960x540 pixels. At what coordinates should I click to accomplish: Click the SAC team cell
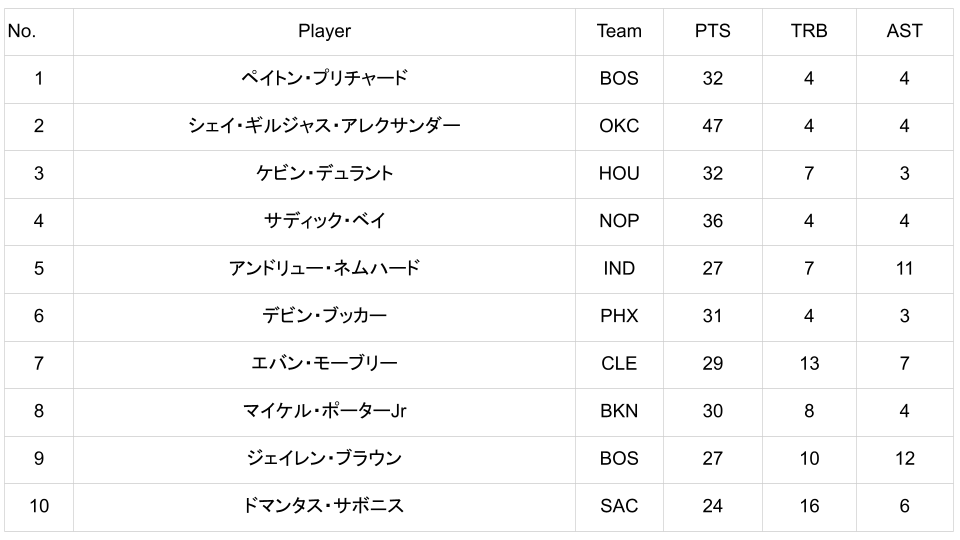pyautogui.click(x=618, y=506)
